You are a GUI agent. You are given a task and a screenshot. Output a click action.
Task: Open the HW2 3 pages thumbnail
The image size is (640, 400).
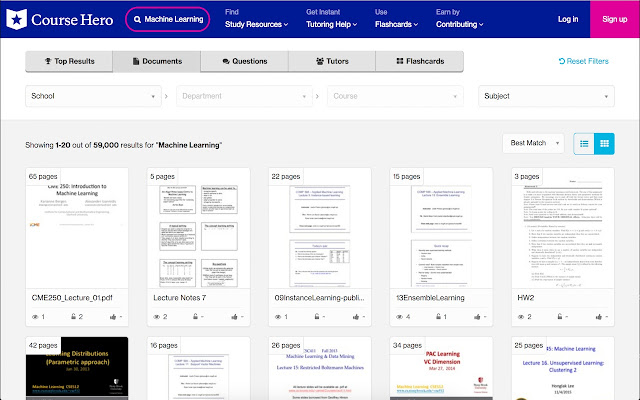click(563, 228)
